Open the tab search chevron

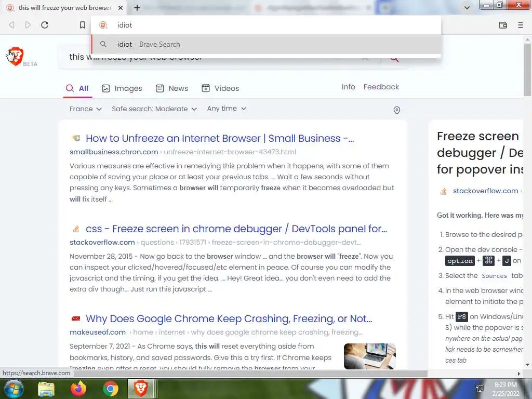[x=467, y=8]
